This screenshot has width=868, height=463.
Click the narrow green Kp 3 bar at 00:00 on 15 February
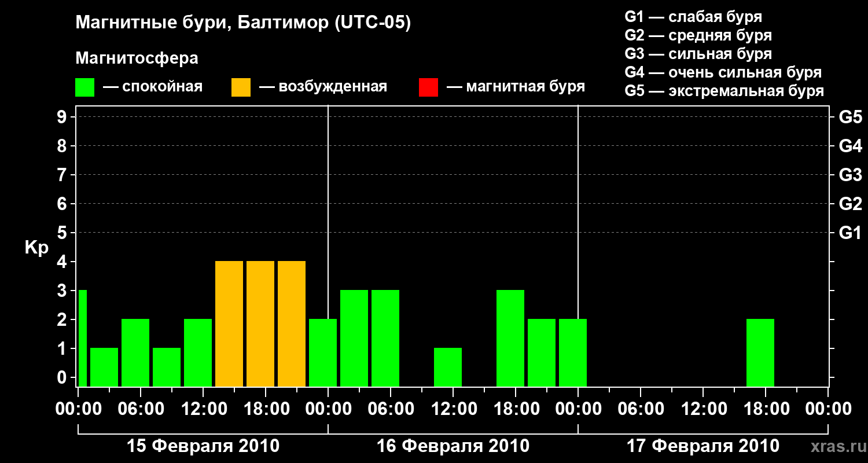click(82, 338)
